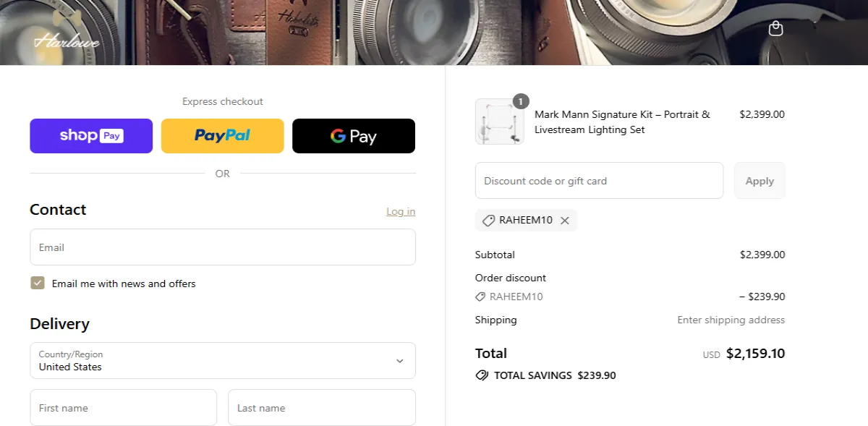Open the Mark Mann Signature Kit thumbnail
Screen dimensions: 868x426
[499, 122]
